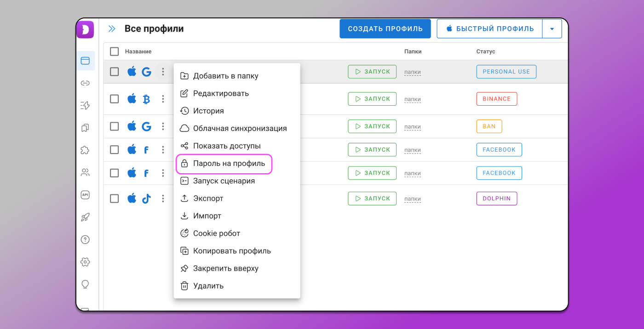Open settings gear icon in sidebar
This screenshot has width=644, height=329.
85,262
